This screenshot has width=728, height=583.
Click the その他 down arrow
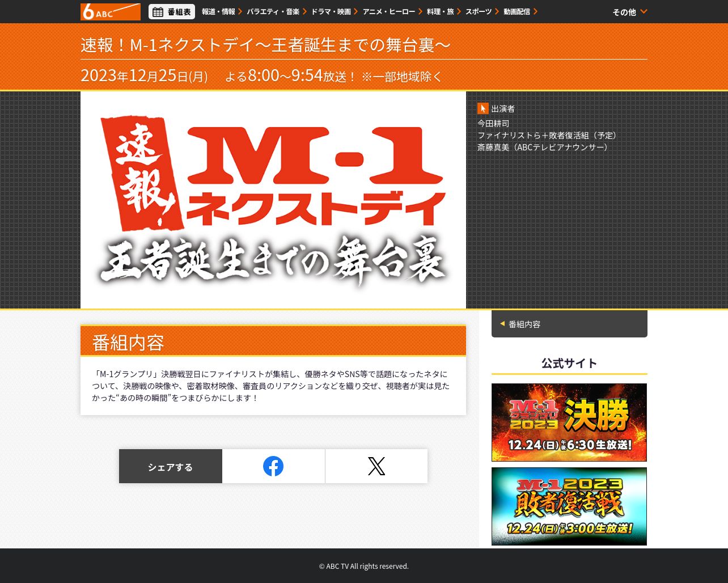(644, 11)
